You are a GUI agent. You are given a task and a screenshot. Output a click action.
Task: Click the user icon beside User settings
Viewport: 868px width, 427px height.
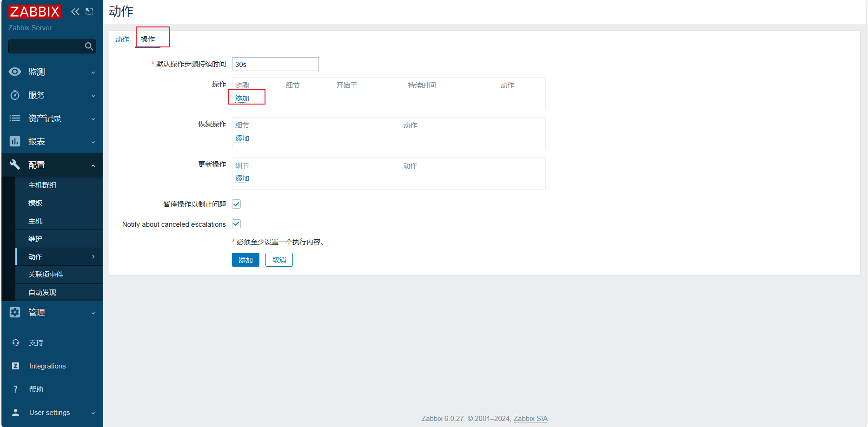(x=15, y=412)
